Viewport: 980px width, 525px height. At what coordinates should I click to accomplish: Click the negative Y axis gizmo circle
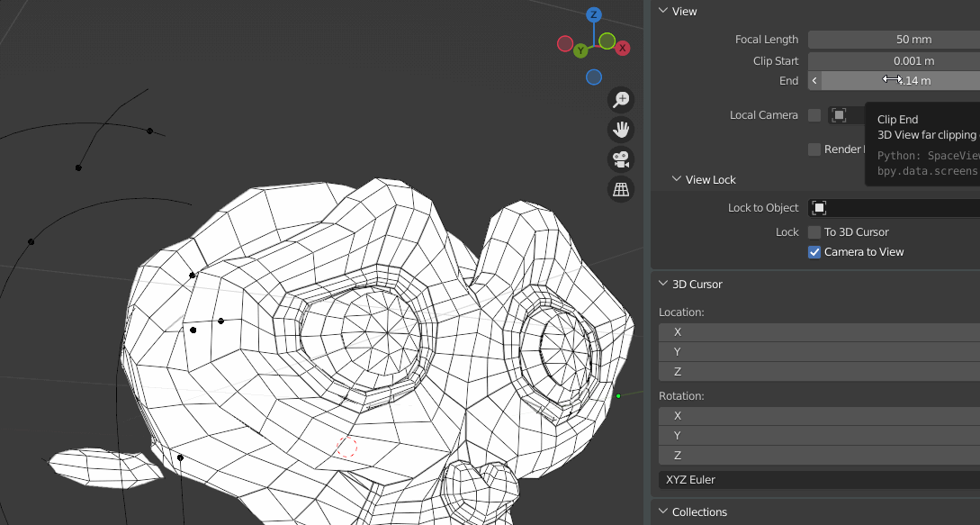coord(607,41)
